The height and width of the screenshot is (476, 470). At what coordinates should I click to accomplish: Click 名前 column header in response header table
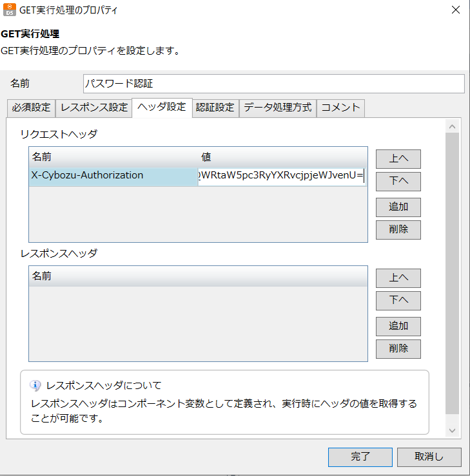[198, 276]
